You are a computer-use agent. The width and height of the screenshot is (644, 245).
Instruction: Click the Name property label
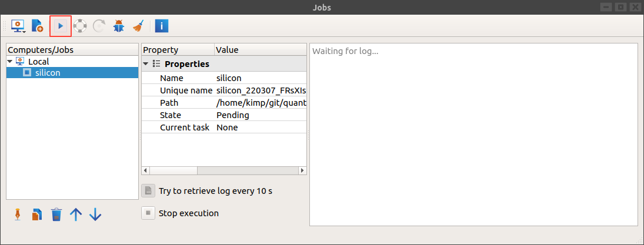[x=172, y=78]
